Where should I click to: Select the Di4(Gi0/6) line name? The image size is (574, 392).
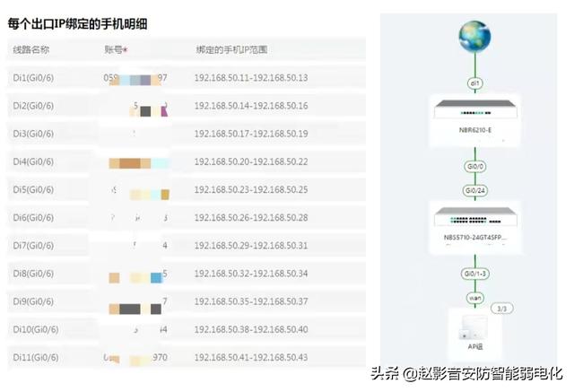pos(33,161)
